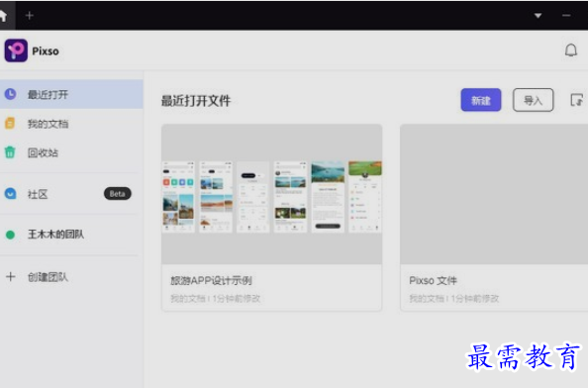Viewport: 588px width, 388px height.
Task: Click the 旅游APP设计示例 file title
Action: click(211, 280)
